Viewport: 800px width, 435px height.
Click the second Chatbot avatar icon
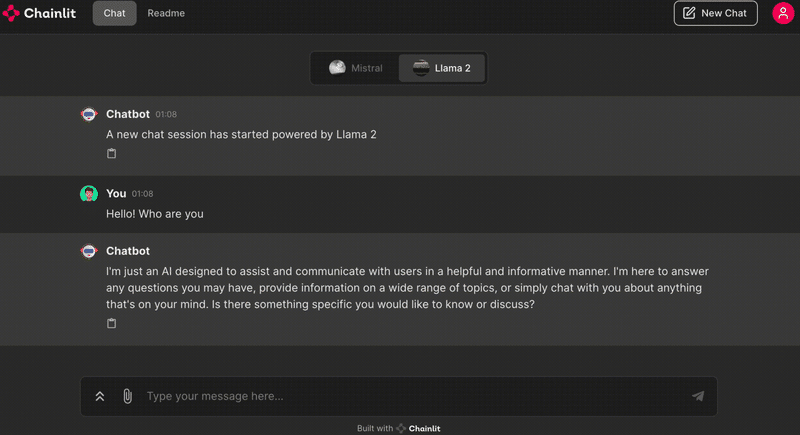pos(89,251)
